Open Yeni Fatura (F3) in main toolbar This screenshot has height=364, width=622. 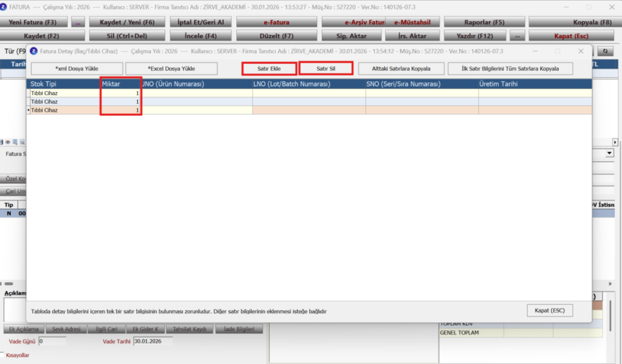point(33,22)
